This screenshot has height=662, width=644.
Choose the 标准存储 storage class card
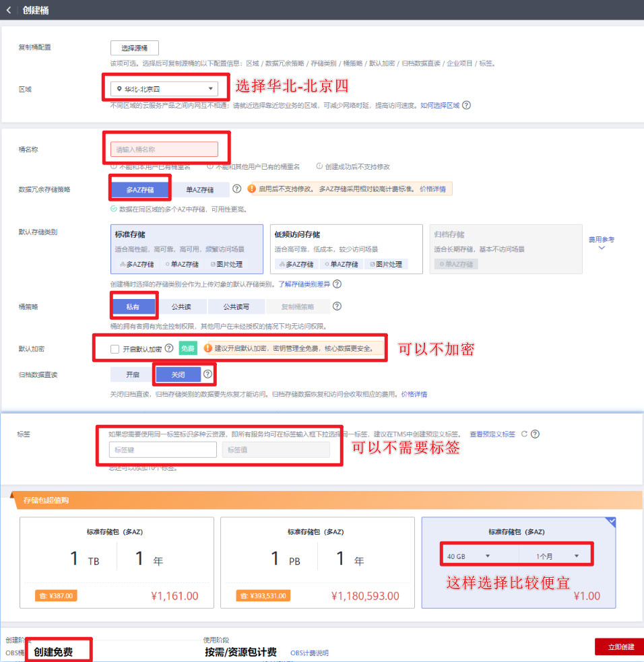click(187, 249)
